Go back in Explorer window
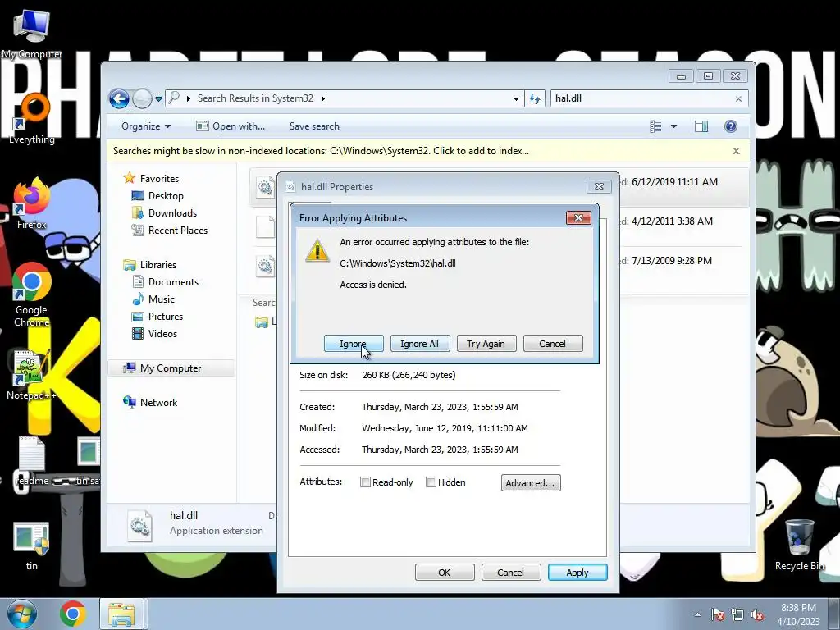Screen dimensions: 840x630 click(119, 98)
